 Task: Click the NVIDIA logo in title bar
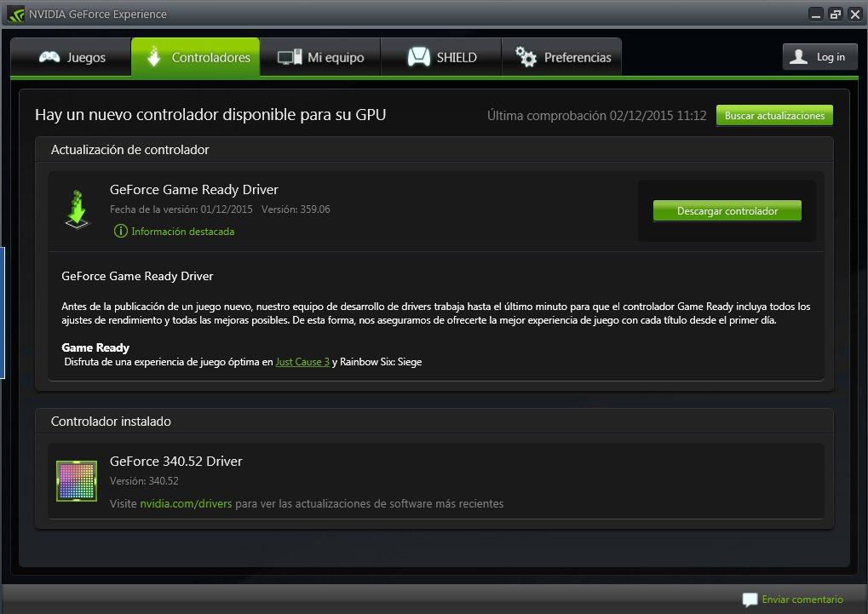[x=15, y=14]
